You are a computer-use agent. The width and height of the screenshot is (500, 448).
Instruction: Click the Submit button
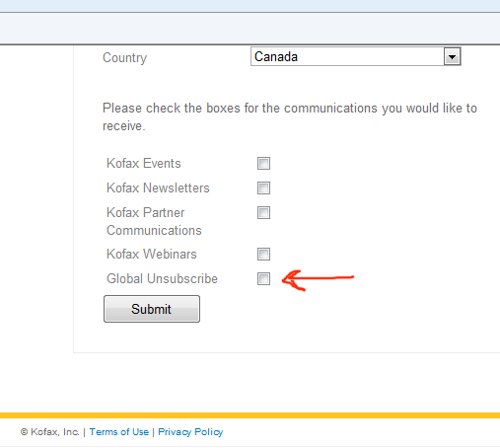[x=152, y=309]
